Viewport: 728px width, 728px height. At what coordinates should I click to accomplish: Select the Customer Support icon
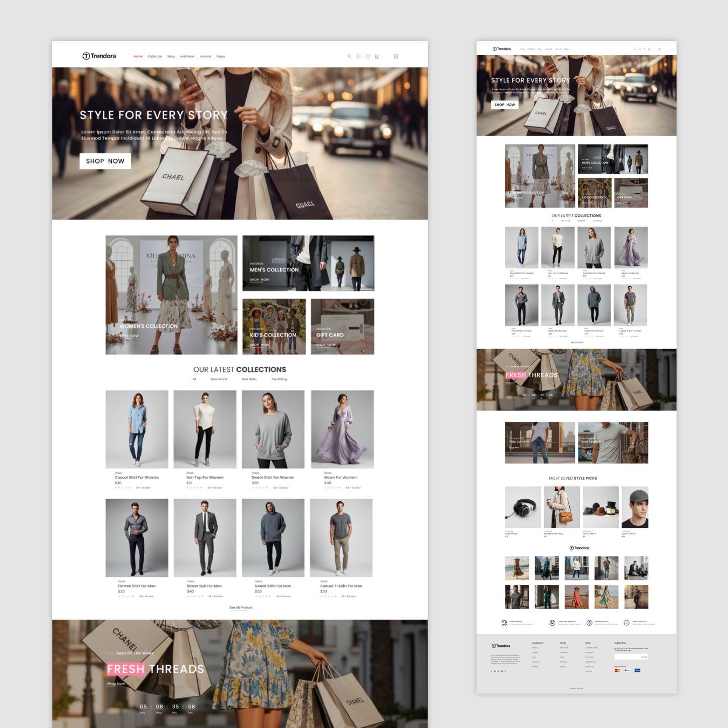click(552, 623)
